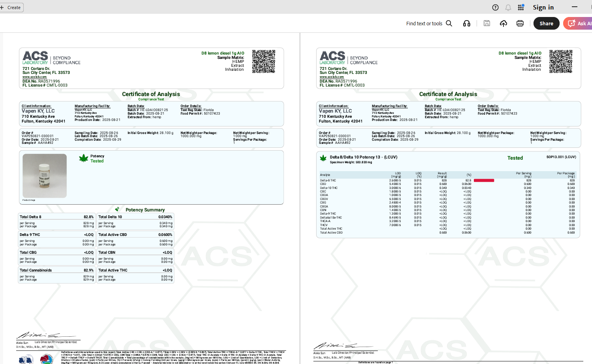Screen dimensions: 592x364
Task: Click the QR code on the right page
Action: (561, 61)
